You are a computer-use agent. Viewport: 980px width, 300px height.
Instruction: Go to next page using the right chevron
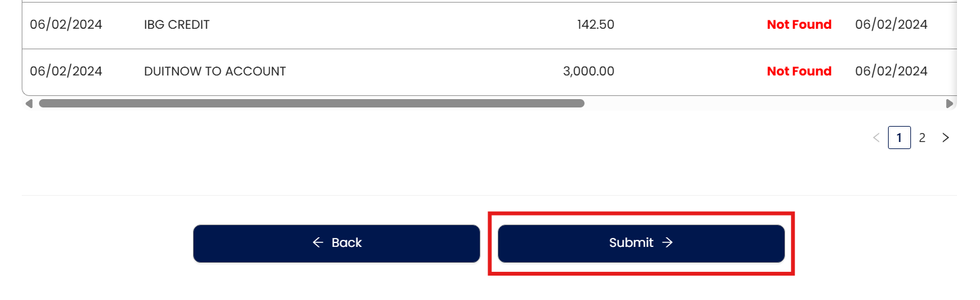click(946, 138)
